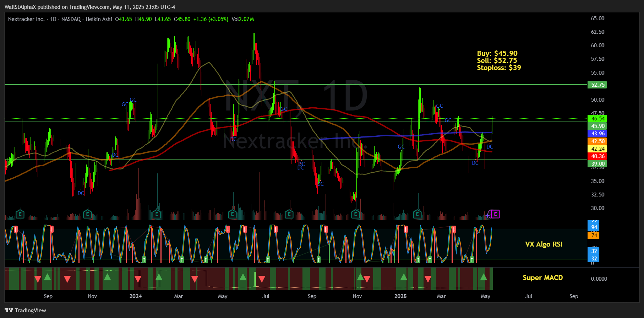The image size is (644, 318).
Task: Click the green 45.90 price axis label
Action: click(598, 126)
